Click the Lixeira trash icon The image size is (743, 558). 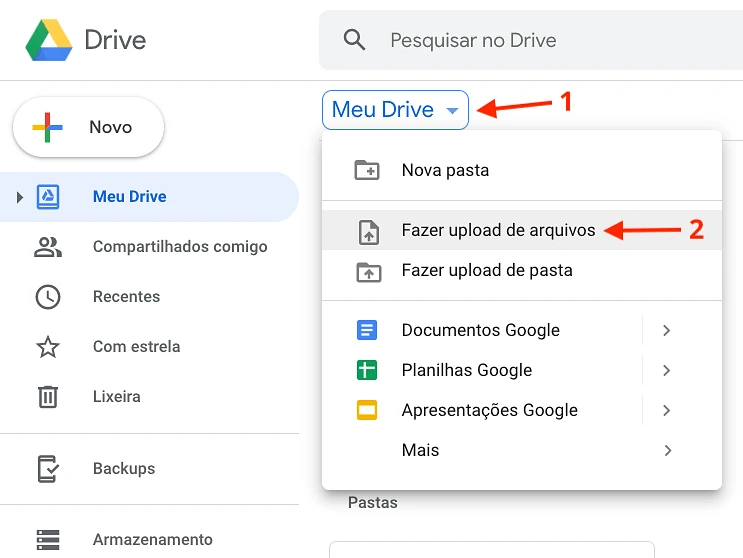48,396
